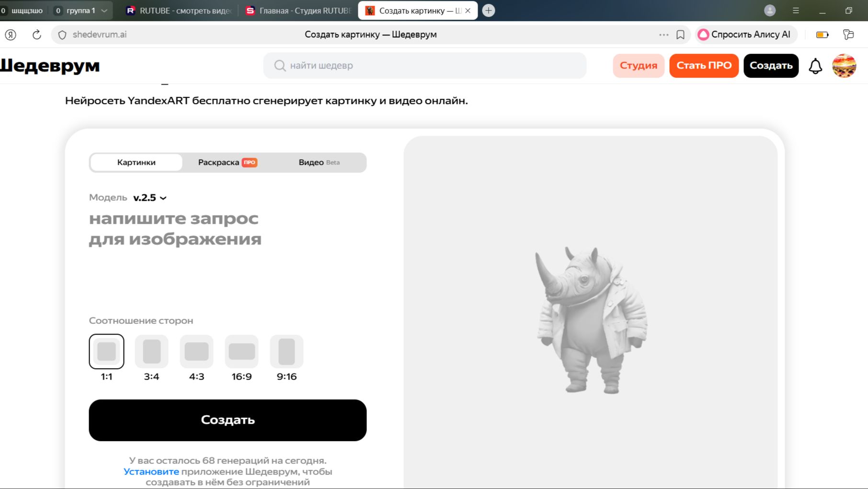Click the shedevrum.ai address text
This screenshot has height=489, width=868.
[100, 35]
